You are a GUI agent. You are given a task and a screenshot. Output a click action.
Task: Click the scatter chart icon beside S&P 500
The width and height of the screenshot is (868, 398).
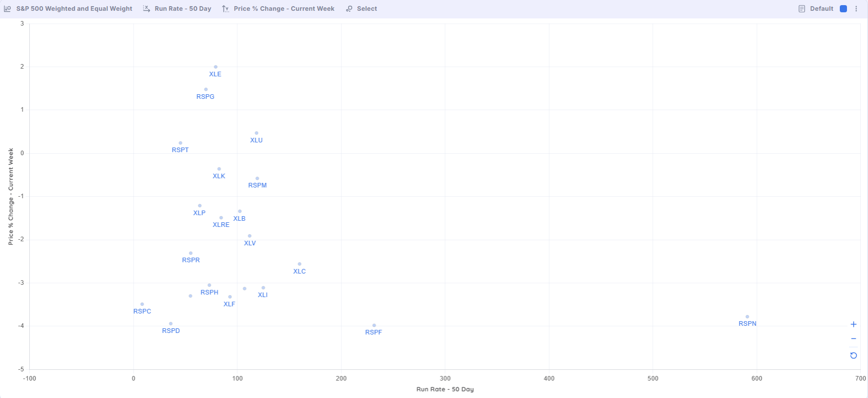pos(7,9)
